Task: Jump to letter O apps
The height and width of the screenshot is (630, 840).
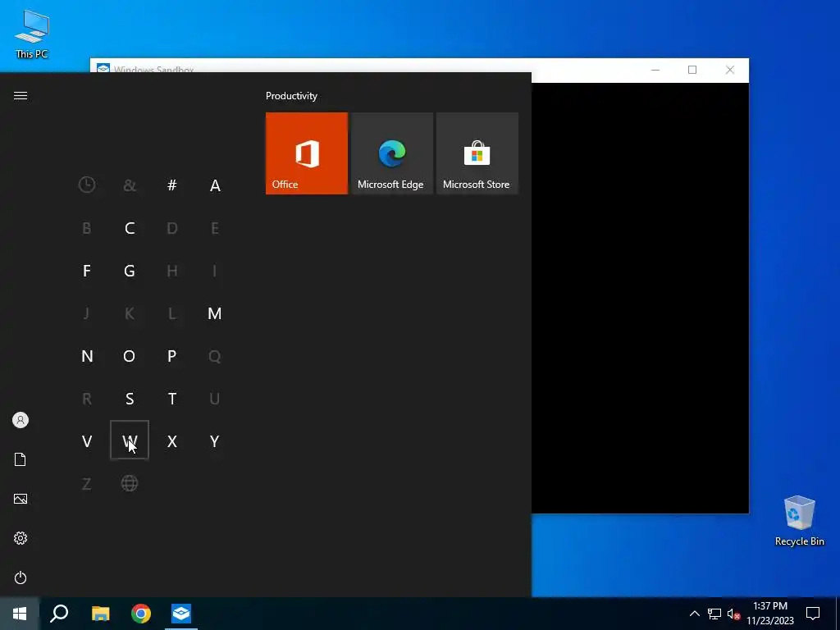Action: pyautogui.click(x=130, y=356)
